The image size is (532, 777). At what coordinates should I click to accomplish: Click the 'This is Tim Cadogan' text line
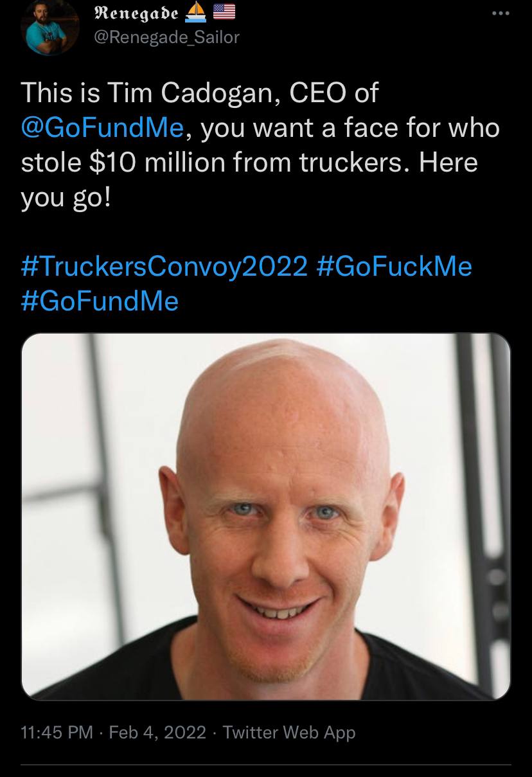point(150,93)
